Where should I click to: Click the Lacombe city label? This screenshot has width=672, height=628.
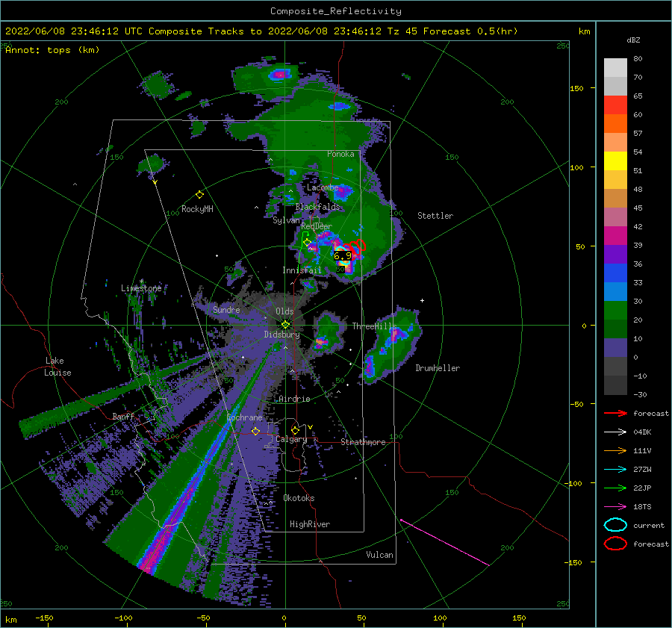(x=323, y=187)
